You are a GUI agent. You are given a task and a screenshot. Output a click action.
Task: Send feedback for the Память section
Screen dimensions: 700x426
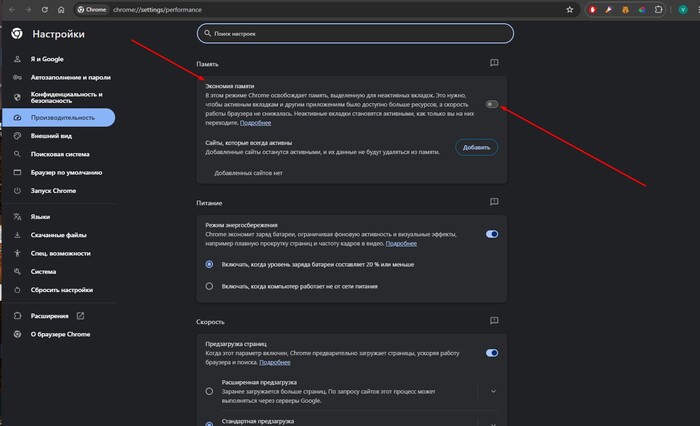coord(494,63)
